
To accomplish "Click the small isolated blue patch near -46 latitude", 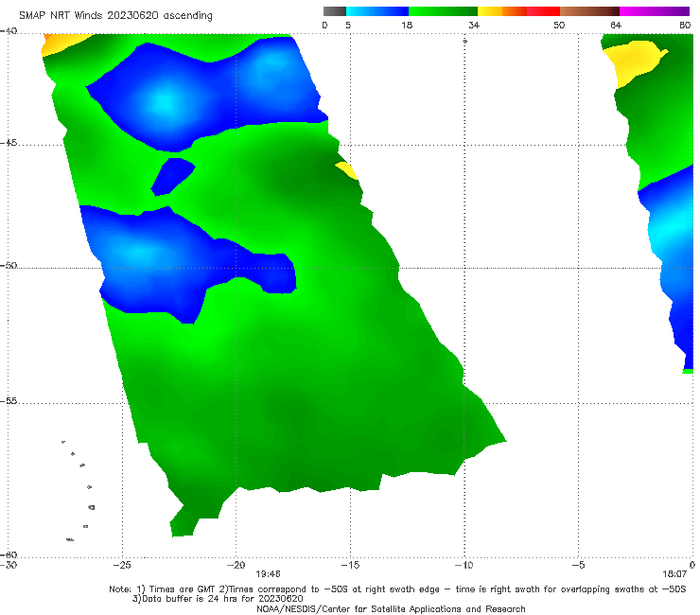I will 172,176.
